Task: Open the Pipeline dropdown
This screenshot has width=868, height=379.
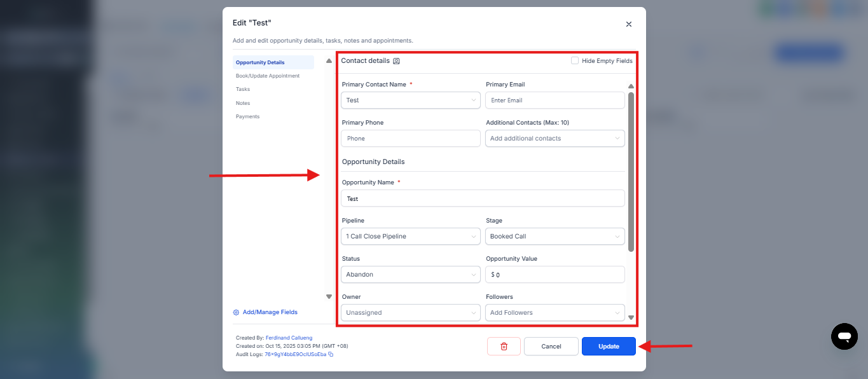Action: (x=410, y=236)
